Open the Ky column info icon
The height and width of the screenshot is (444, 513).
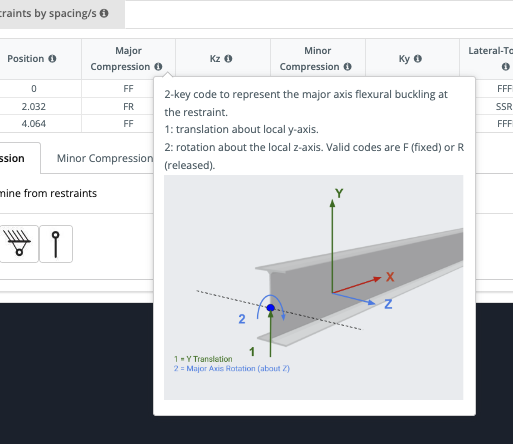tap(418, 59)
